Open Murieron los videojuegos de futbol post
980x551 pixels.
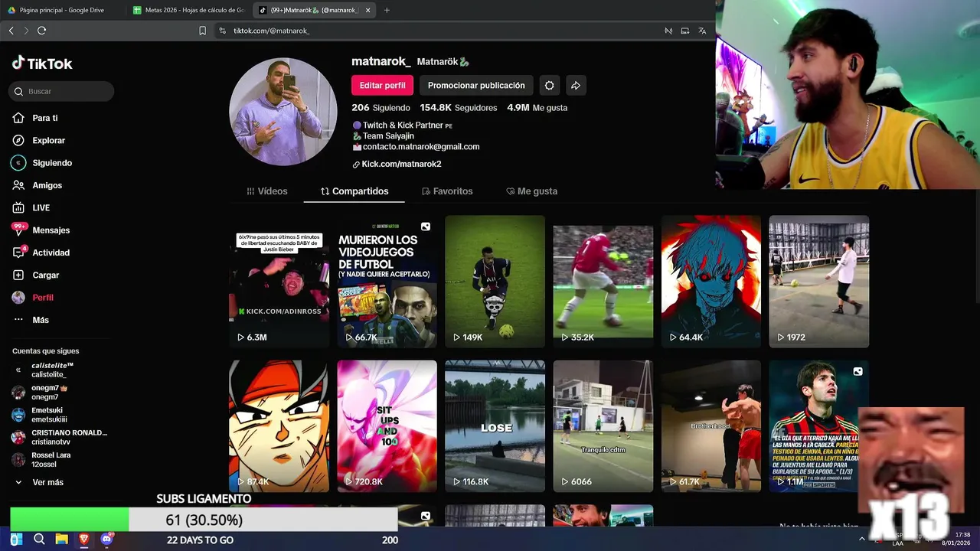387,281
